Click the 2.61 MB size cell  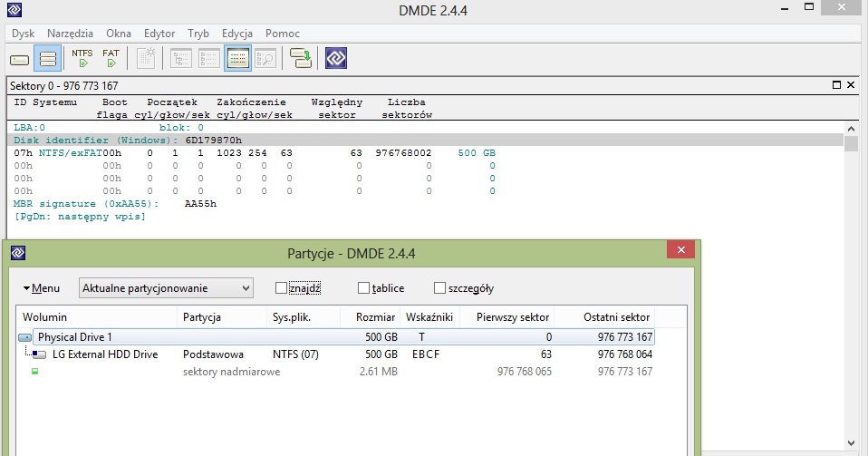coord(379,371)
